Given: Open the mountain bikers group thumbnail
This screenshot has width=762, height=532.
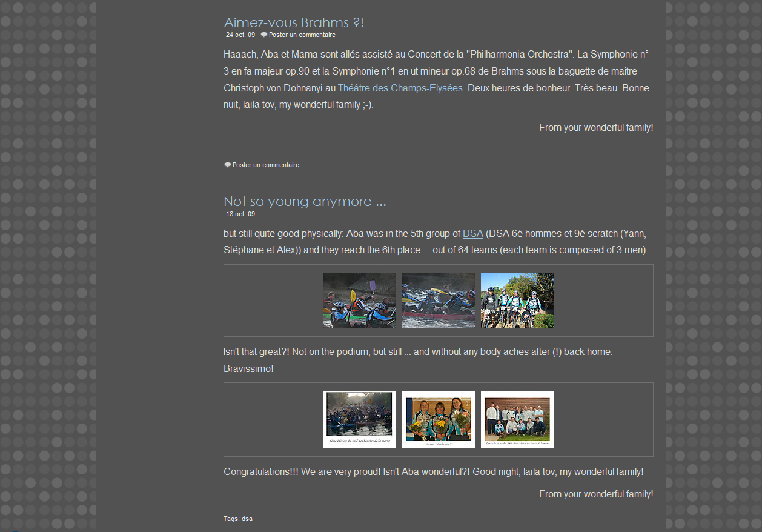Looking at the screenshot, I should [517, 301].
